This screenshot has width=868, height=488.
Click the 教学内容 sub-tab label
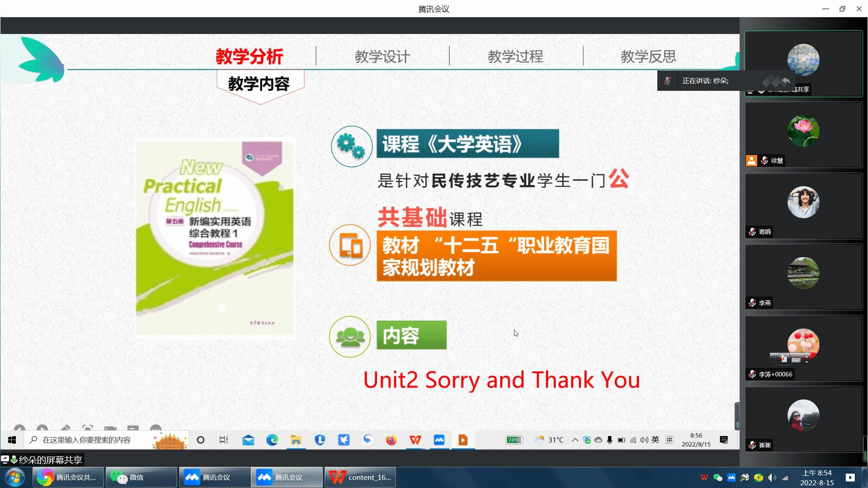(259, 84)
